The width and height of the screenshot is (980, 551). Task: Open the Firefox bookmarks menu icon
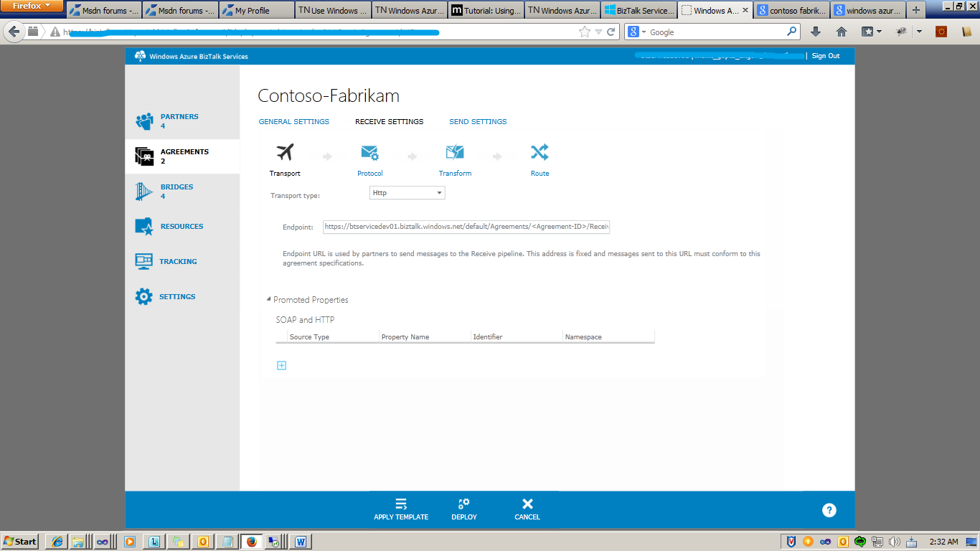[867, 32]
